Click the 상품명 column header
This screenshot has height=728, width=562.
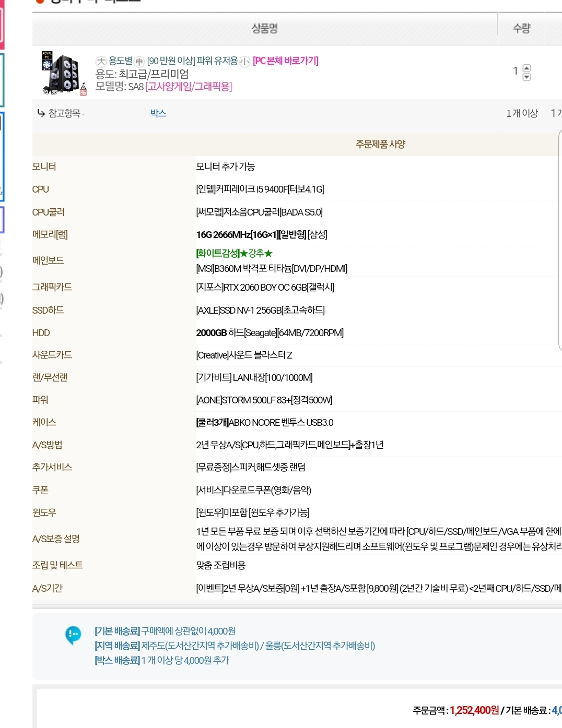tap(264, 29)
